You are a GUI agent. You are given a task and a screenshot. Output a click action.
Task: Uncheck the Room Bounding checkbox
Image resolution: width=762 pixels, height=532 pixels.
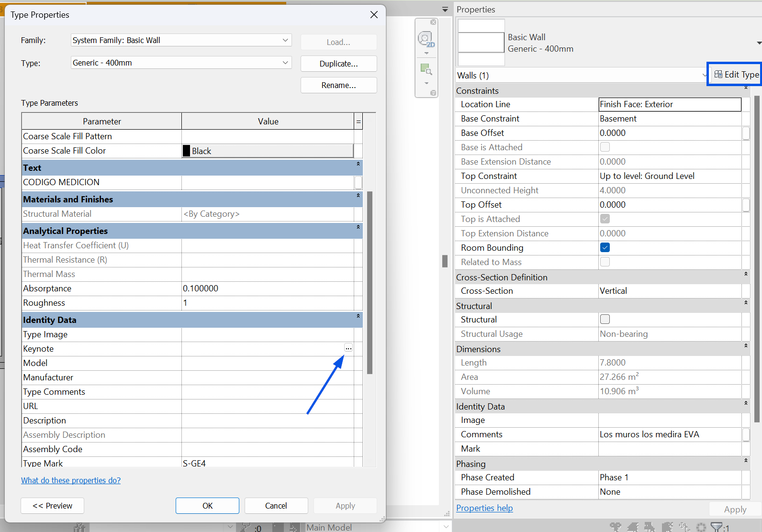point(605,247)
